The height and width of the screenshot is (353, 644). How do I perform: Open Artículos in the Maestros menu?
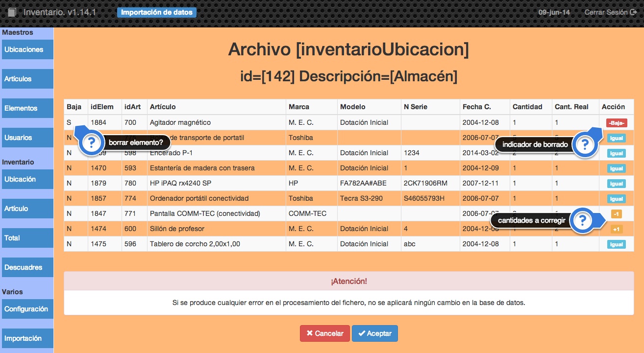(27, 79)
